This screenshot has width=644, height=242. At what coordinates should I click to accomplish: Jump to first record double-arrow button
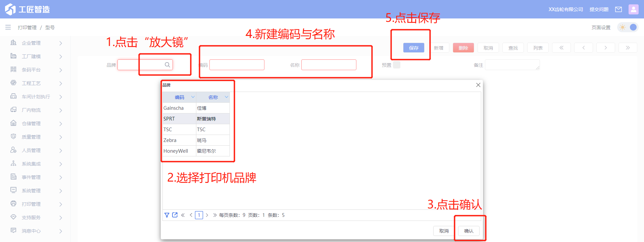click(x=561, y=48)
